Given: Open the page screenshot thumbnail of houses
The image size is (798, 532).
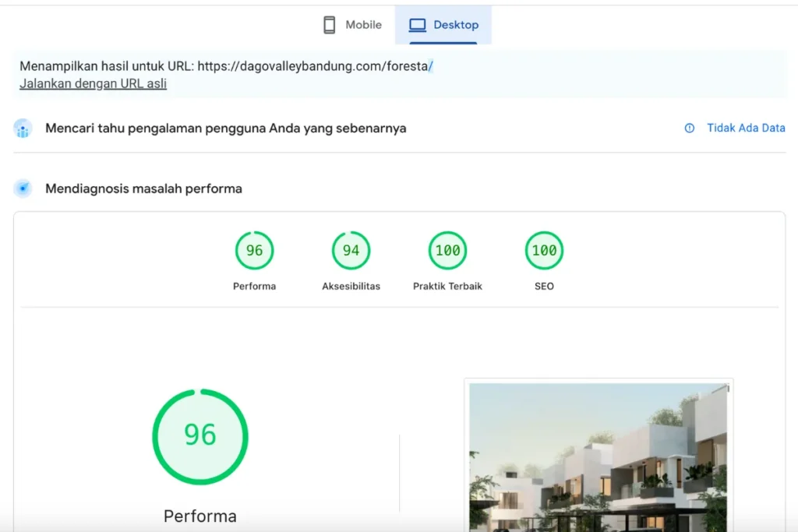Looking at the screenshot, I should pos(598,456).
